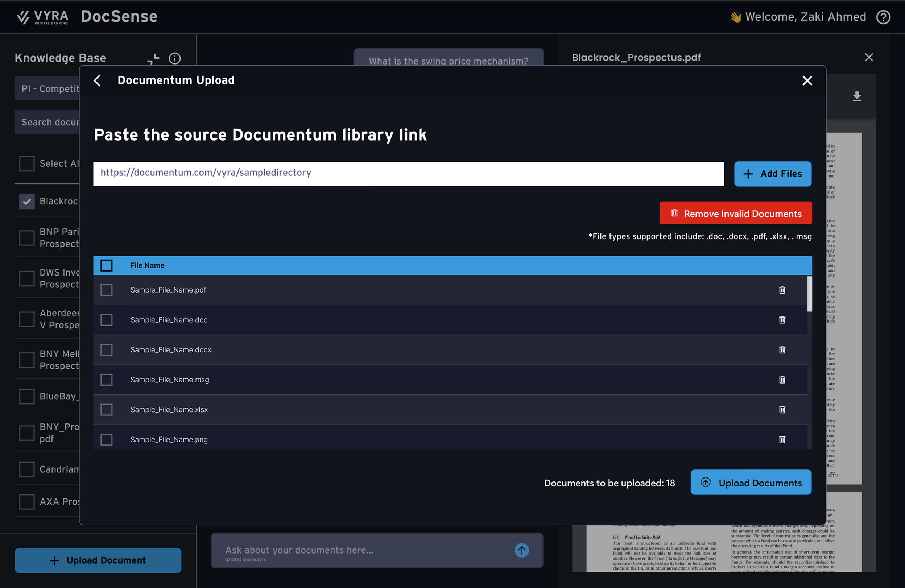This screenshot has height=588, width=905.
Task: Download Blackrock_Prospectus.pdf with download icon
Action: (857, 96)
